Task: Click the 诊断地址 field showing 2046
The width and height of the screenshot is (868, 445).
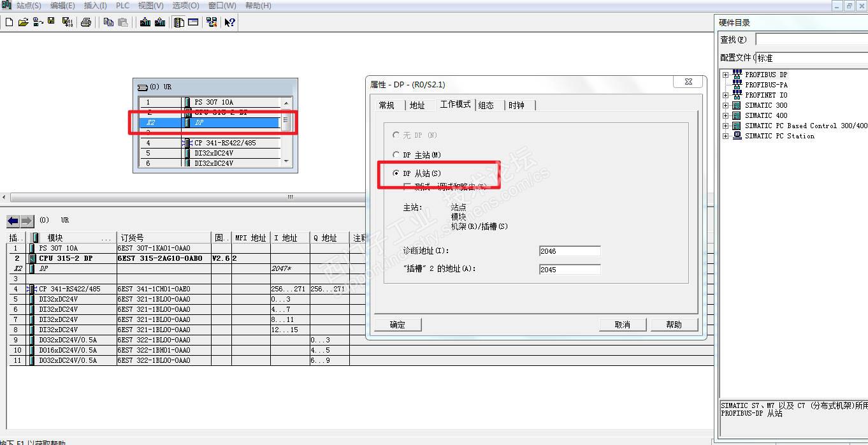Action: [x=570, y=251]
